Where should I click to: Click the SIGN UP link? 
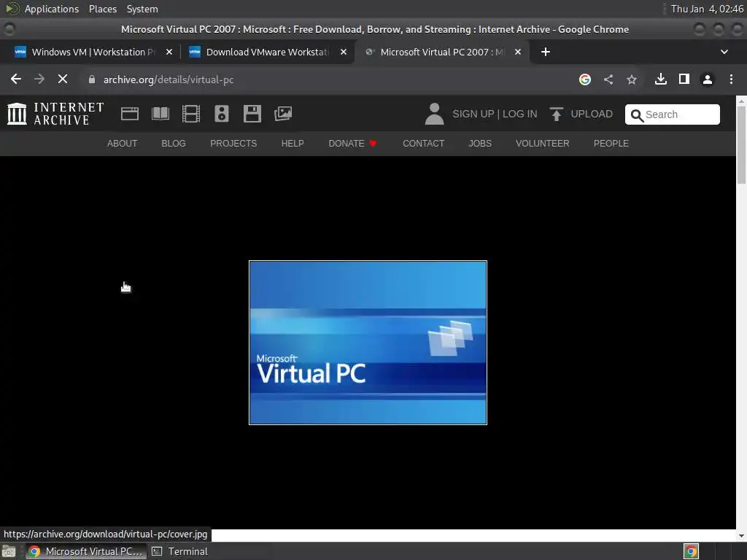473,114
